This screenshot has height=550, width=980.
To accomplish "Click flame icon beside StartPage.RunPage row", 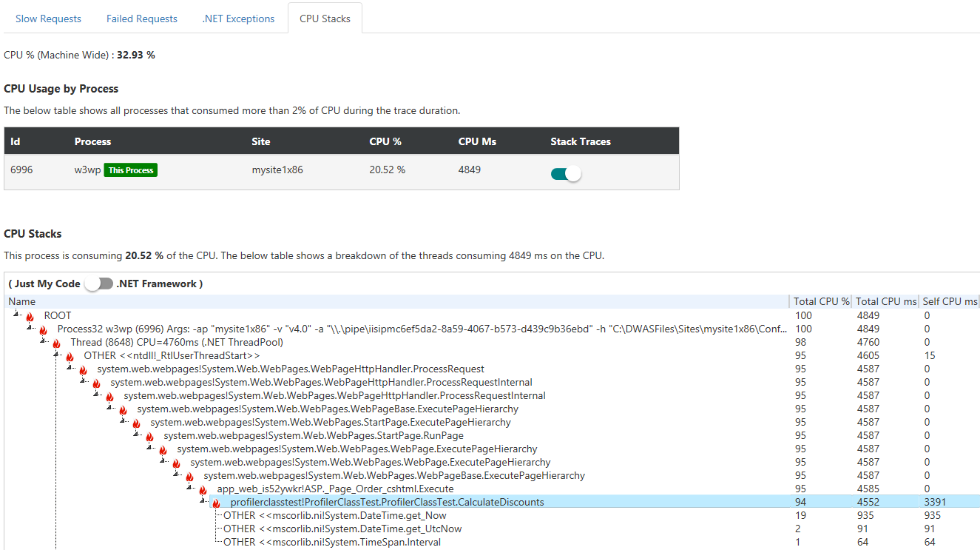I will tap(150, 436).
